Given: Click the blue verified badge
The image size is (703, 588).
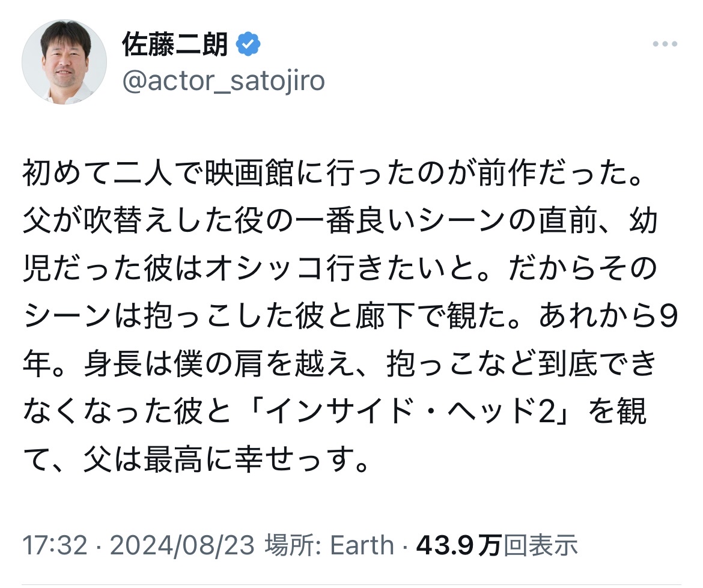Looking at the screenshot, I should click(x=248, y=45).
